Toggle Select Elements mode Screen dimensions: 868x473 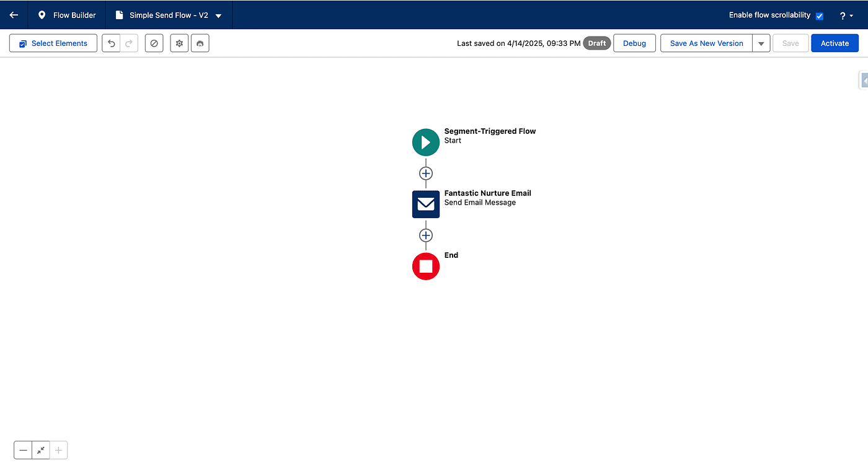tap(53, 43)
